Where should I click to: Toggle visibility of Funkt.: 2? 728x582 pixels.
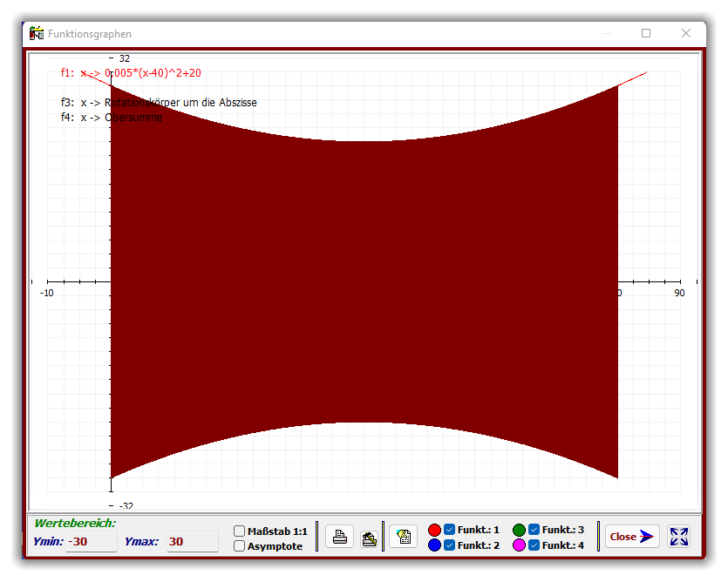coord(450,545)
